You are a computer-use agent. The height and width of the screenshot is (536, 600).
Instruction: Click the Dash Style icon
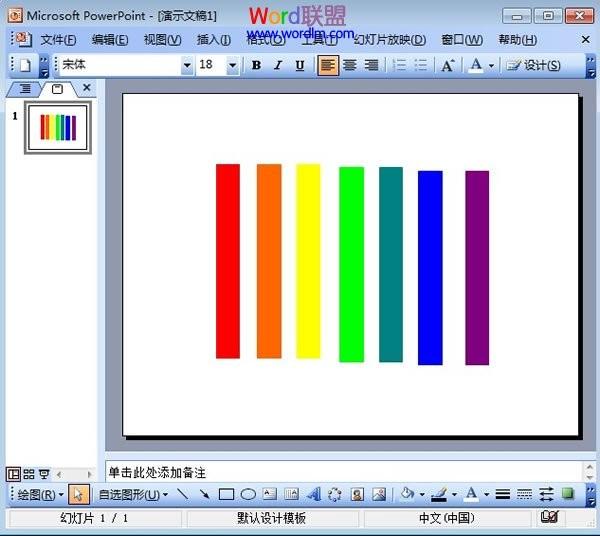524,494
